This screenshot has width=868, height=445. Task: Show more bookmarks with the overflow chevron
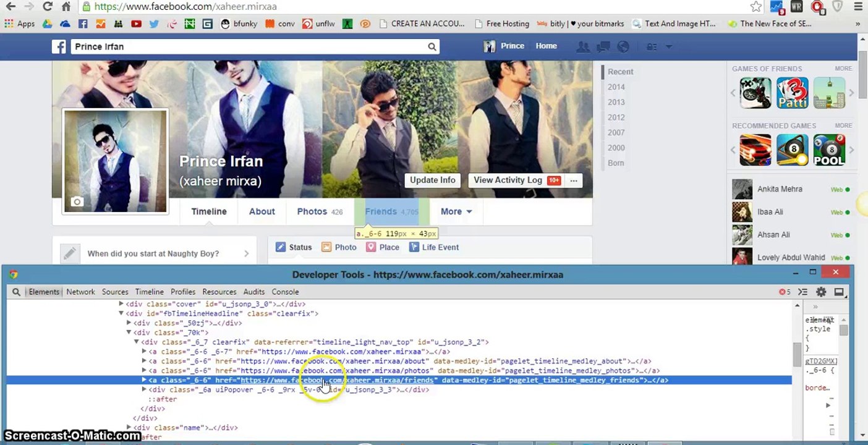858,23
